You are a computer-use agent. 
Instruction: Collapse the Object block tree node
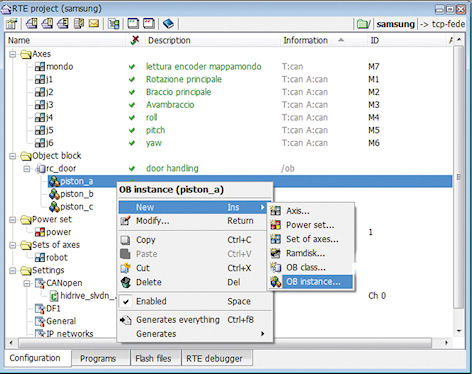[x=12, y=156]
